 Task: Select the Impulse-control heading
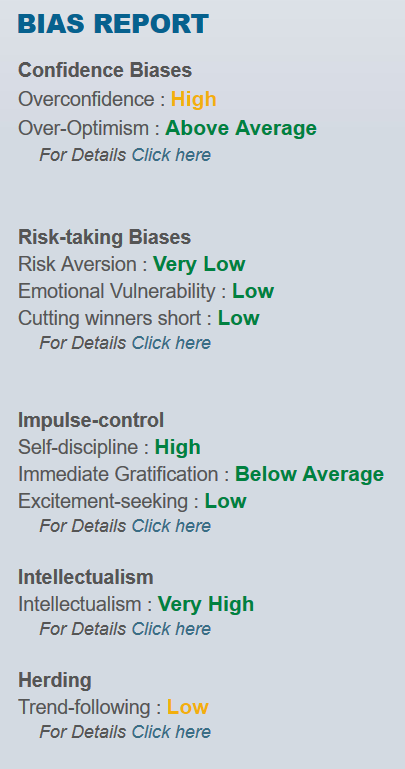click(x=91, y=420)
